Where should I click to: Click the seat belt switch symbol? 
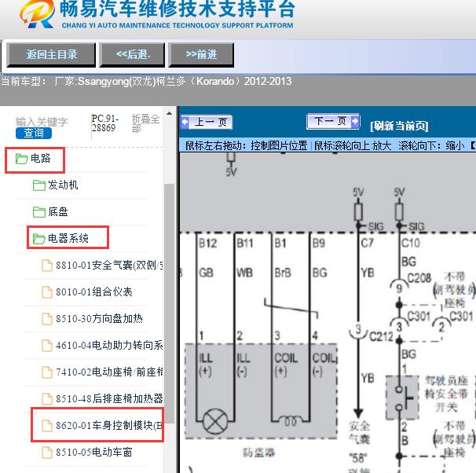[x=402, y=398]
